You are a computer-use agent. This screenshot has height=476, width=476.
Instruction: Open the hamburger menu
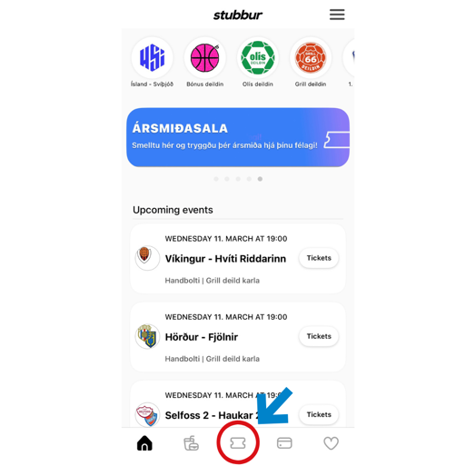coord(337,15)
